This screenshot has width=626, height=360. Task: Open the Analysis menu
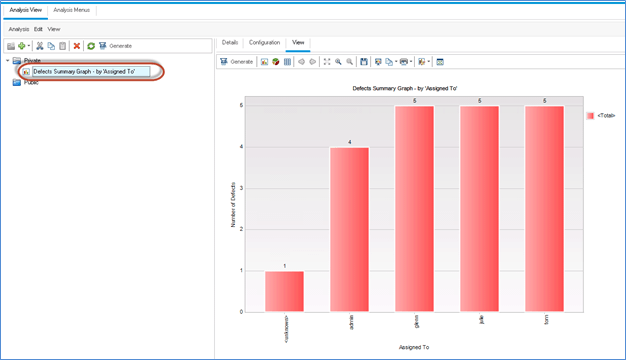click(x=19, y=29)
